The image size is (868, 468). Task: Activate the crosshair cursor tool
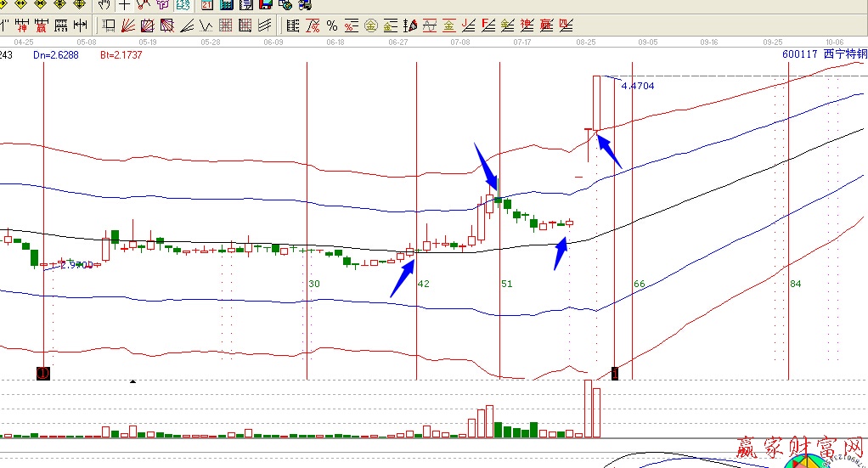tap(125, 5)
